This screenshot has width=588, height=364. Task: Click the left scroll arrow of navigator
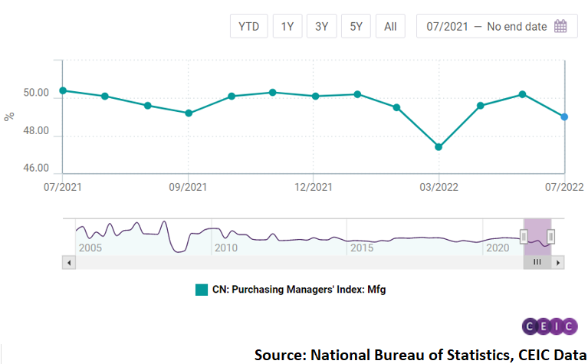[x=69, y=262]
